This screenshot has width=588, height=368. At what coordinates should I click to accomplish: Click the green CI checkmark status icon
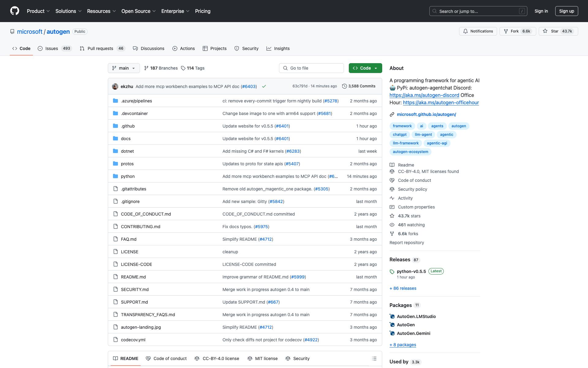coord(264,86)
